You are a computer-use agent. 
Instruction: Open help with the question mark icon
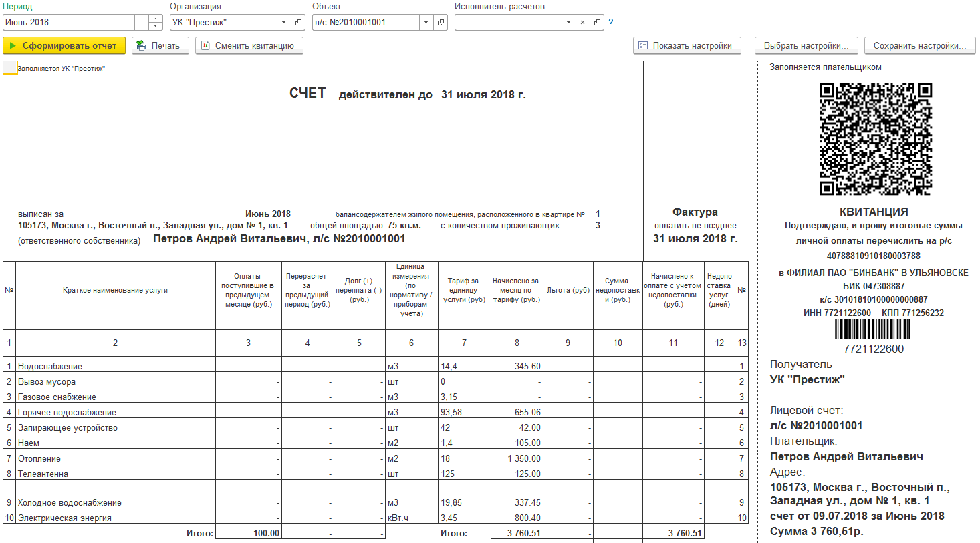(x=611, y=23)
